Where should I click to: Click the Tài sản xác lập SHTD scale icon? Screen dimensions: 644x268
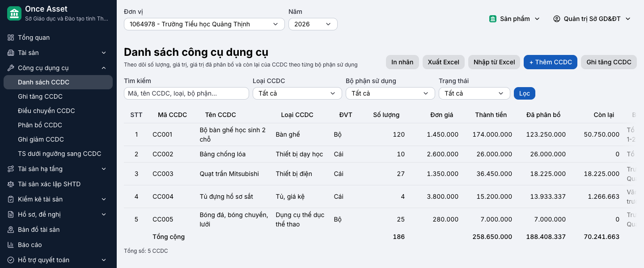click(11, 184)
